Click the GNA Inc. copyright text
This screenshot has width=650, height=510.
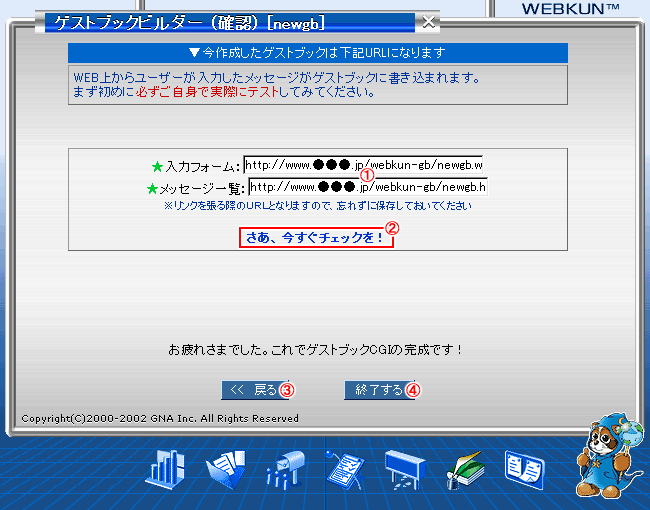click(159, 418)
